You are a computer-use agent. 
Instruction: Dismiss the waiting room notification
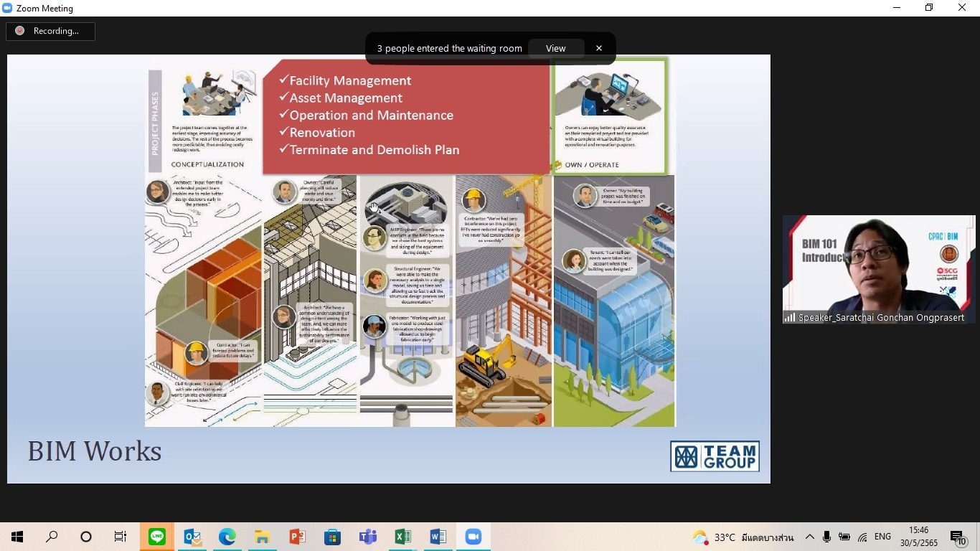pos(599,49)
